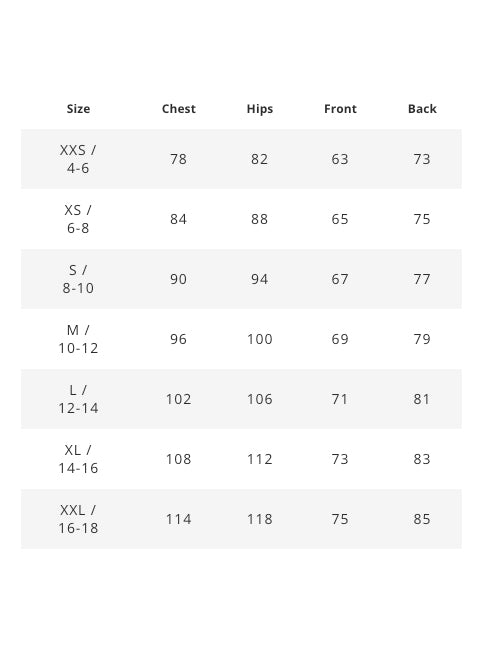Click front value 67 for size S

click(x=340, y=279)
